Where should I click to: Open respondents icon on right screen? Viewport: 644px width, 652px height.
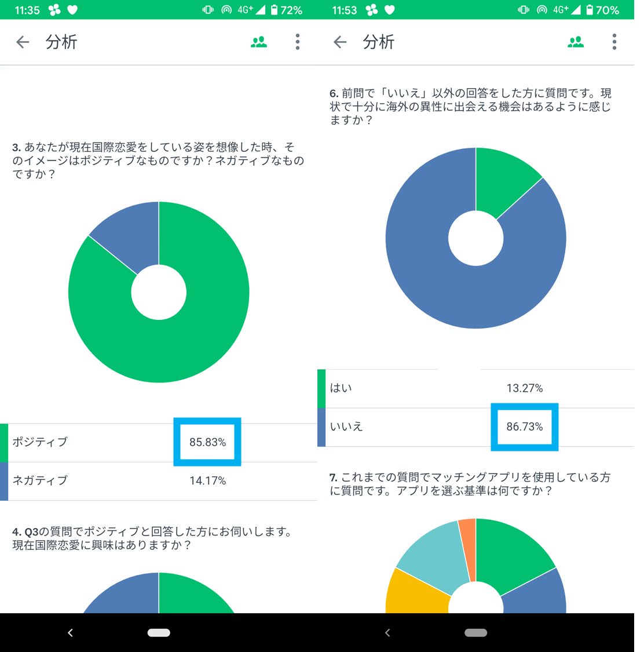pos(576,42)
